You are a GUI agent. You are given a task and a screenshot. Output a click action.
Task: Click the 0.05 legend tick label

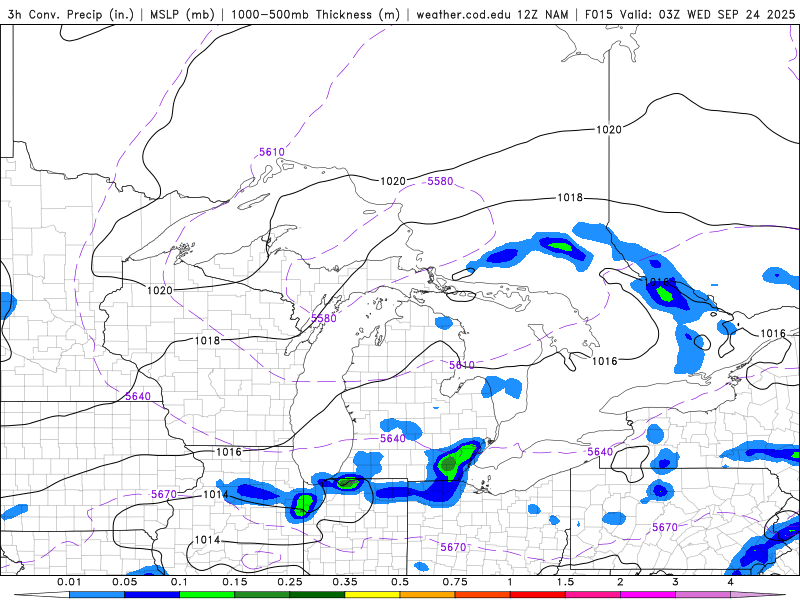[124, 582]
